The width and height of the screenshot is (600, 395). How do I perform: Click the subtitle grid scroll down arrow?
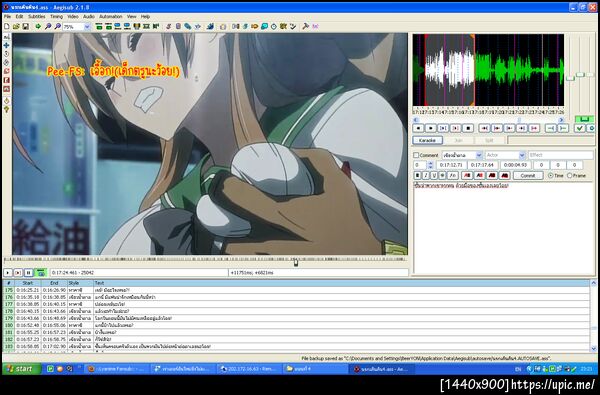click(x=593, y=349)
